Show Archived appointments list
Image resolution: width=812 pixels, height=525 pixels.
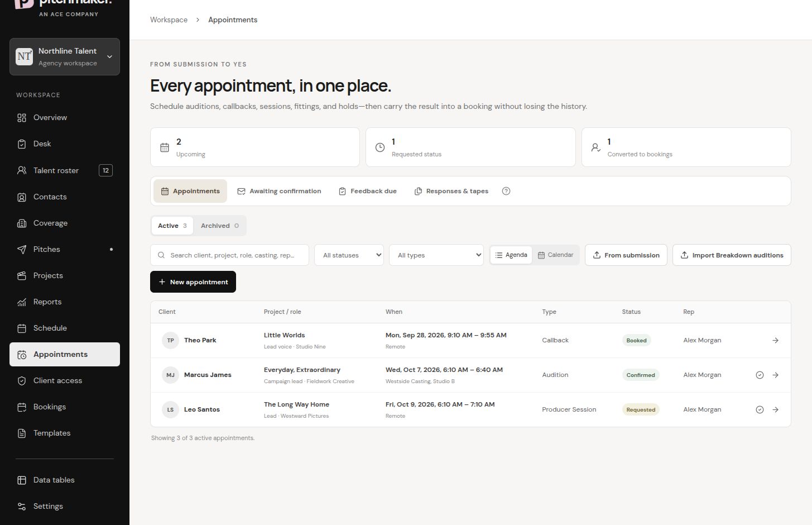(x=220, y=226)
